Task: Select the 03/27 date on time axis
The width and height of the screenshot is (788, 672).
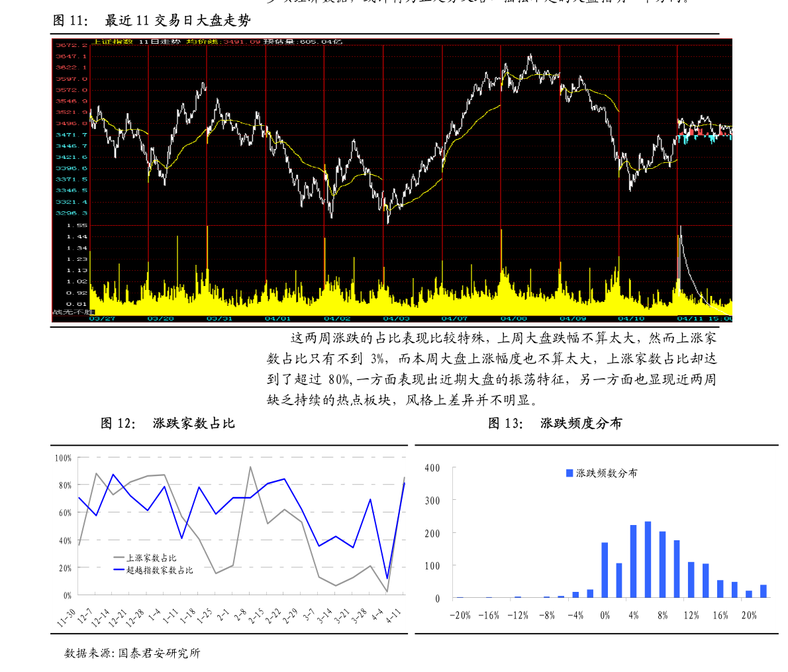Action: pos(102,318)
